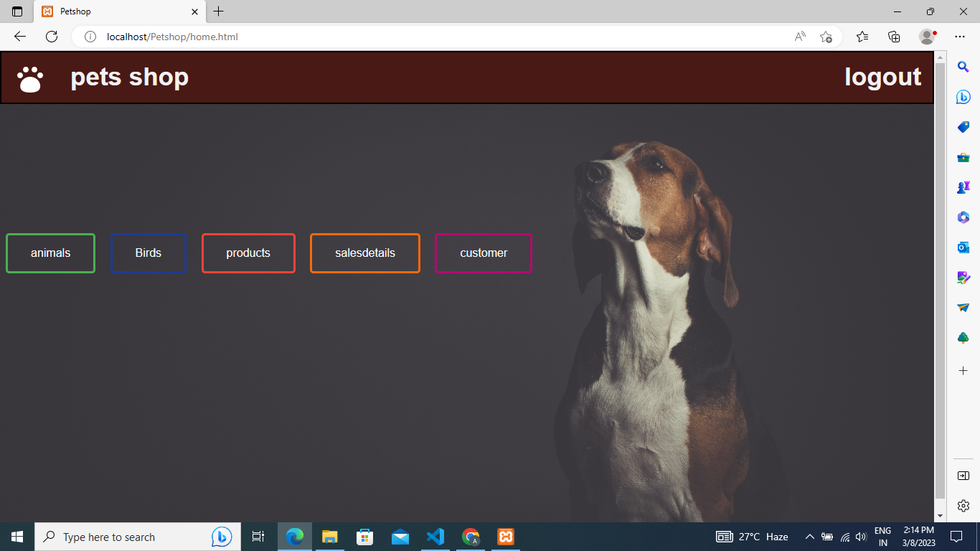Open Bing Chat in the Edge sidebar
This screenshot has height=551, width=980.
click(963, 96)
